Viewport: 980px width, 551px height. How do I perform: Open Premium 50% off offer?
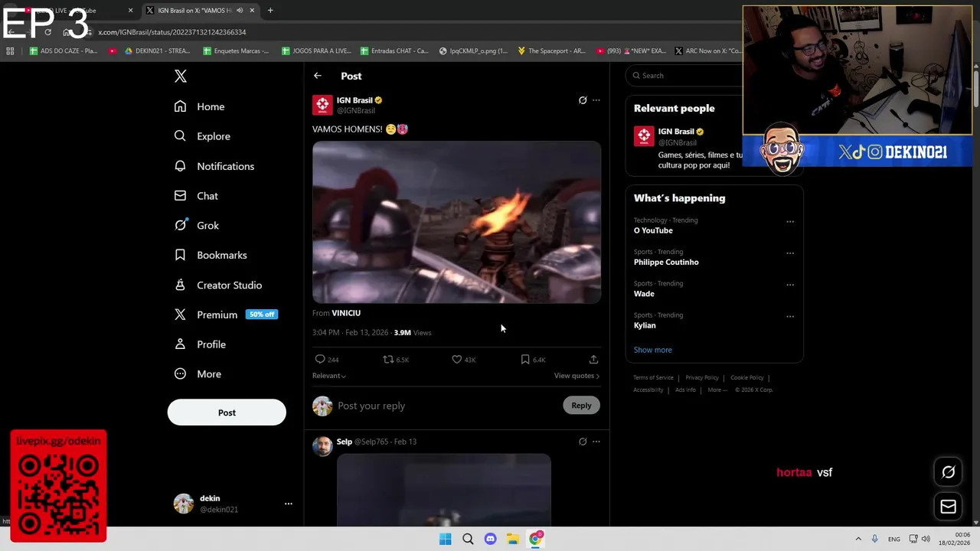226,315
